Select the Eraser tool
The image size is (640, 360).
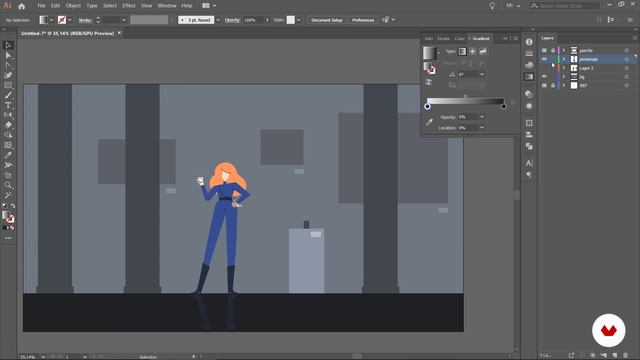pos(8,125)
